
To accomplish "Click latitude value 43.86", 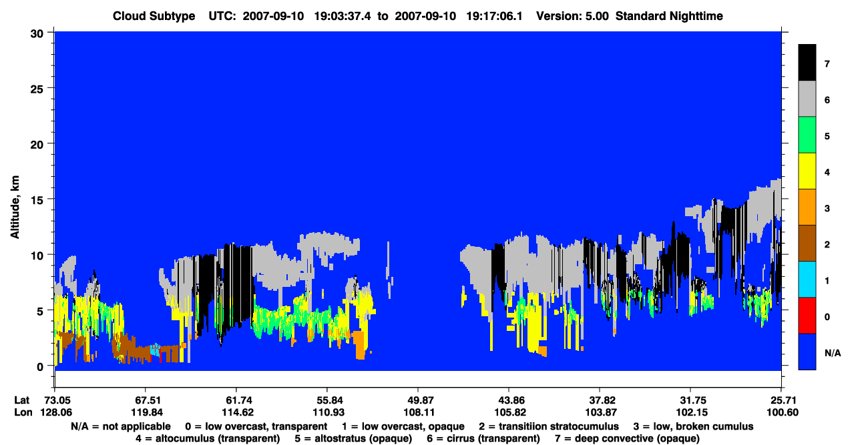I will (509, 400).
